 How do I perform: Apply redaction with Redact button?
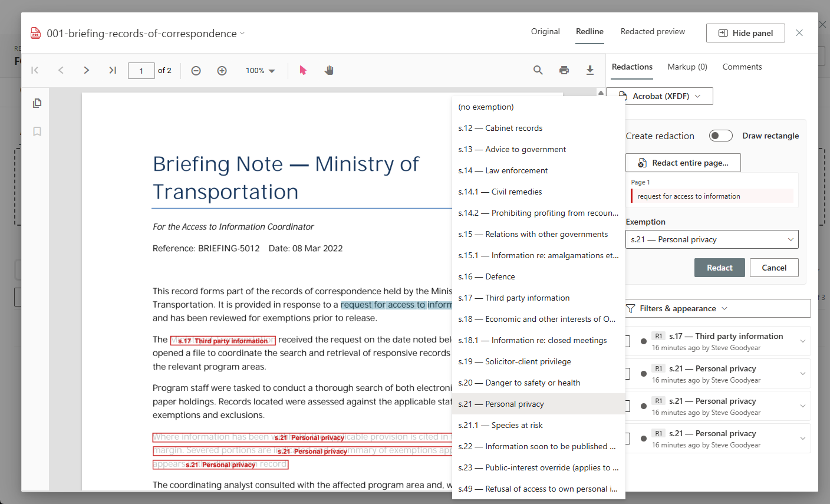(719, 268)
